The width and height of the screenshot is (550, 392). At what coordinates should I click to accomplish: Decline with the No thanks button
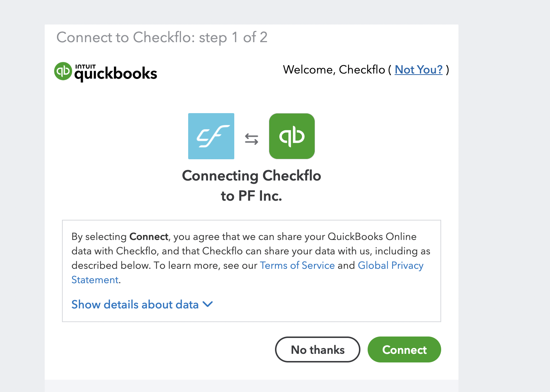coord(318,349)
